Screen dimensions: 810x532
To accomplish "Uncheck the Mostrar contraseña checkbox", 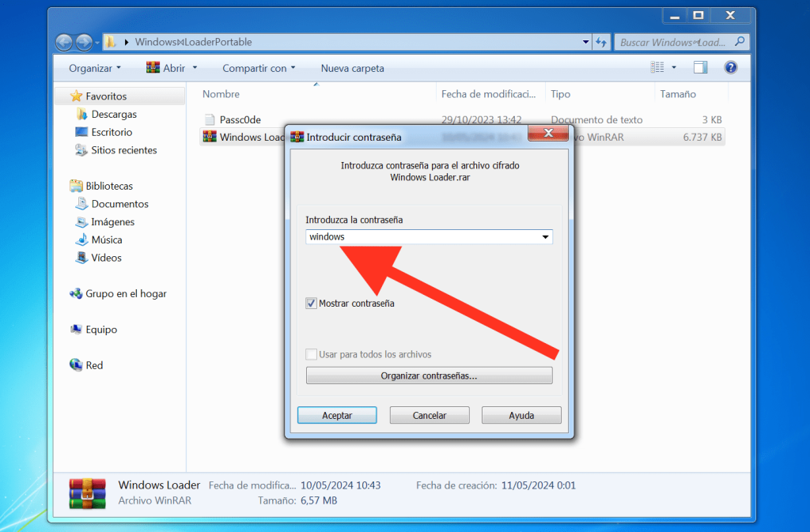I will (x=311, y=303).
